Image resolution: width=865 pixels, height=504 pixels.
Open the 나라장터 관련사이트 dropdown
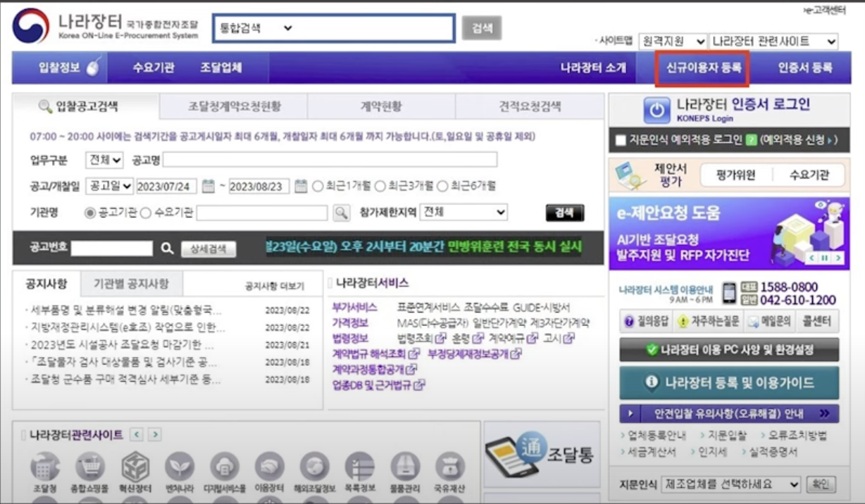coord(773,42)
